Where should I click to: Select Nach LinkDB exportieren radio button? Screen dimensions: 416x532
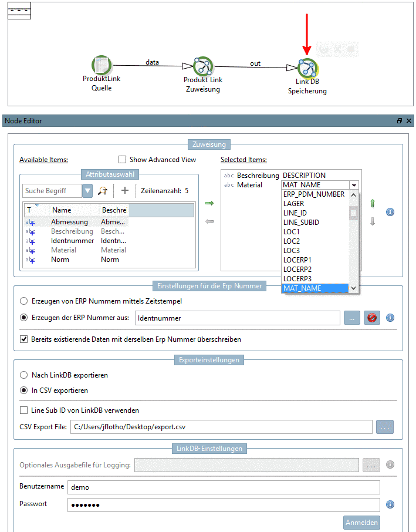pyautogui.click(x=23, y=375)
